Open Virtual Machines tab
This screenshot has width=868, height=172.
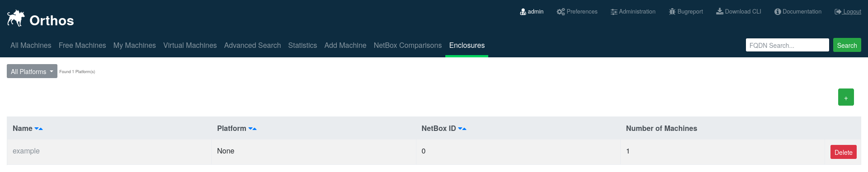tap(190, 46)
